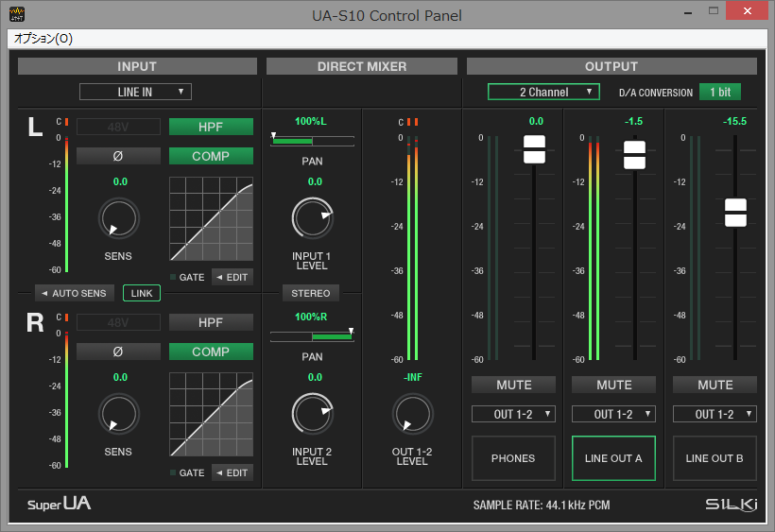The width and height of the screenshot is (775, 532).
Task: Open the OUT 1-2 dropdown above PHONES
Action: coord(513,414)
